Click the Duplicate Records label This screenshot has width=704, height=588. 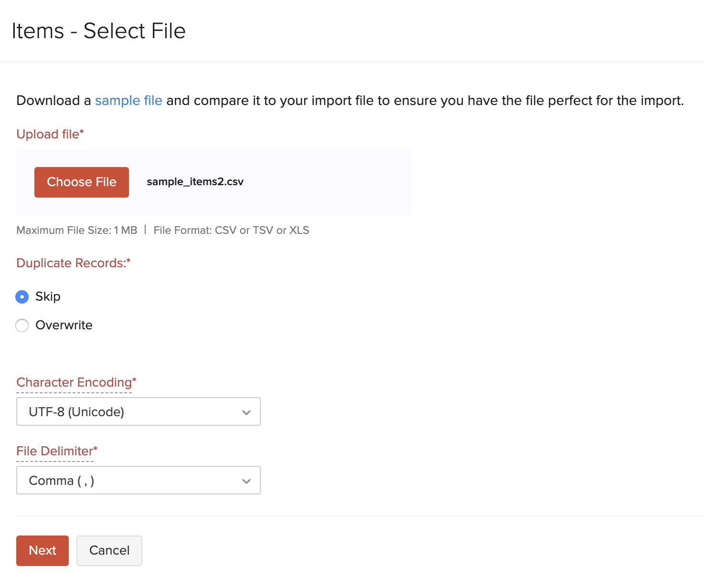coord(73,262)
